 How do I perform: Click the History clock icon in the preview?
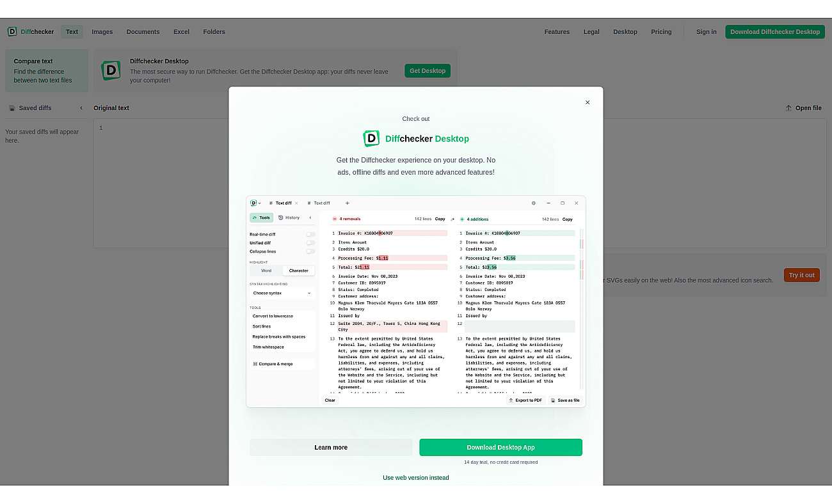pos(281,217)
